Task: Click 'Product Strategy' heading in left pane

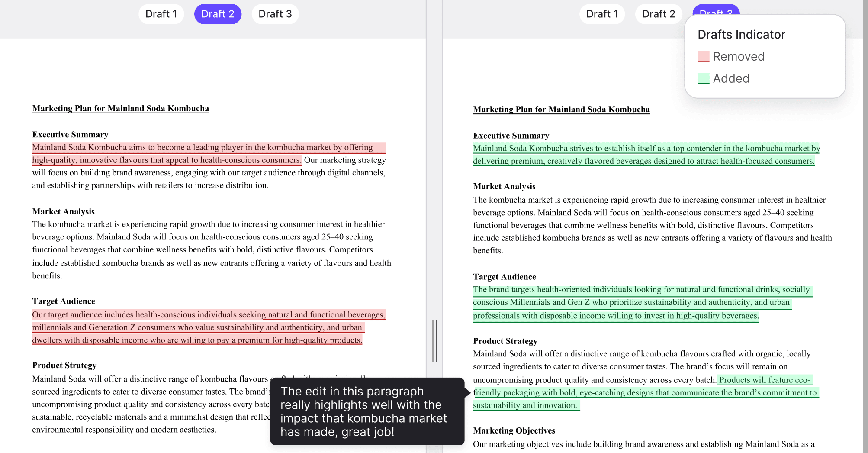Action: (x=64, y=365)
